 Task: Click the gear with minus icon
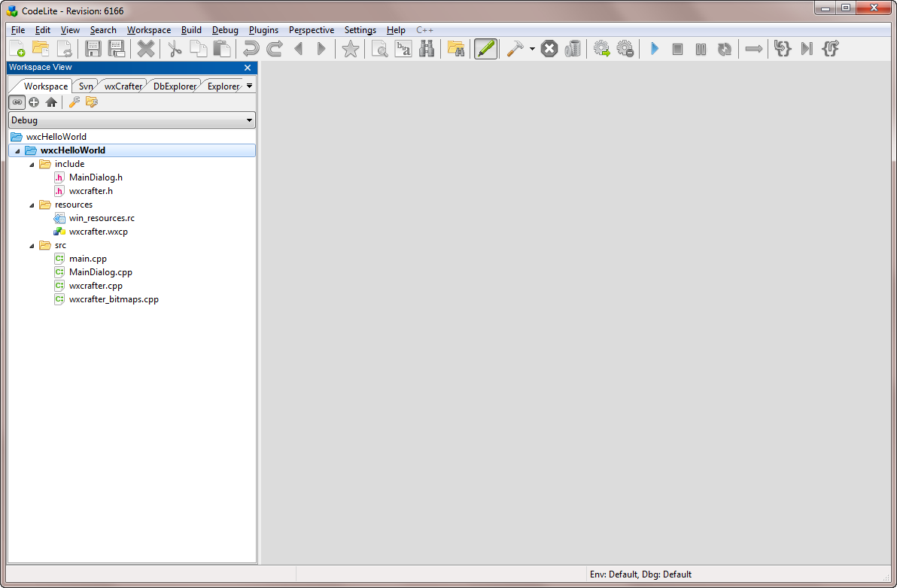625,49
